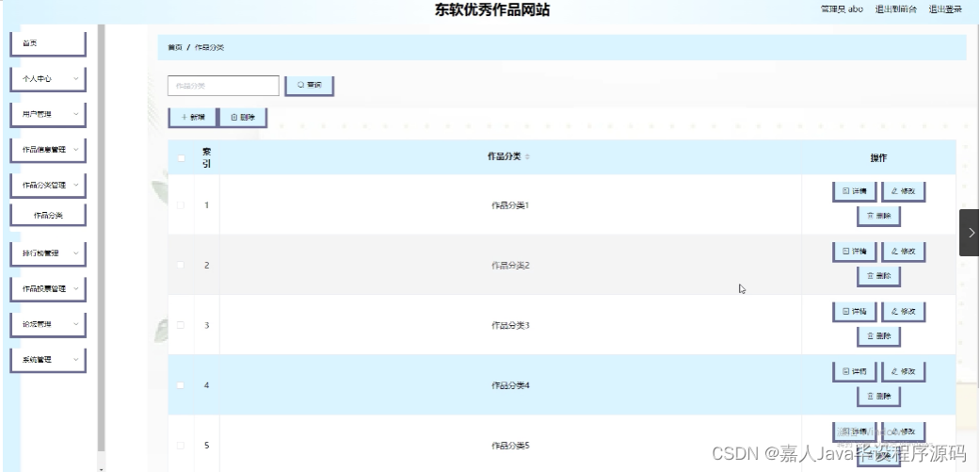The height and width of the screenshot is (472, 980).
Task: Click the 查询 search button
Action: click(x=310, y=86)
